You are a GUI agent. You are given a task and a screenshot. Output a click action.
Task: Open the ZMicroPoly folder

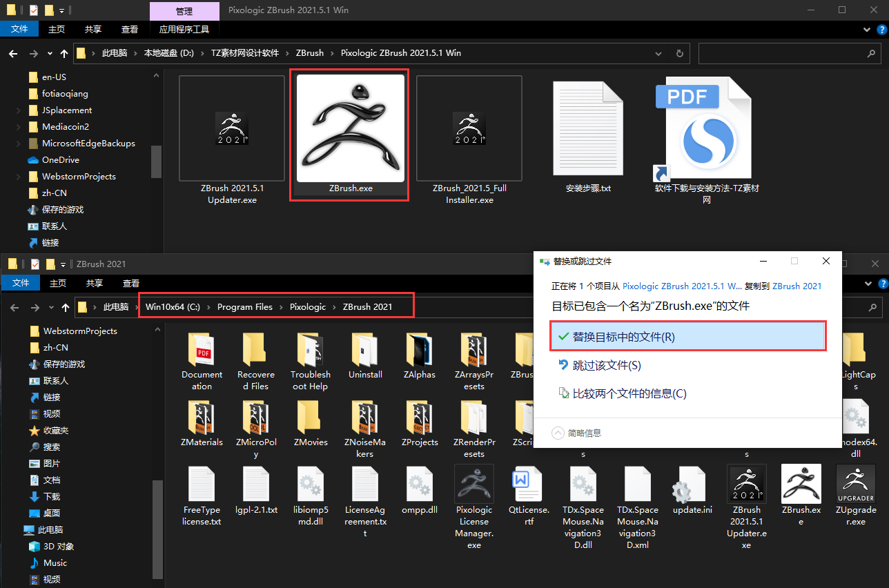[256, 429]
